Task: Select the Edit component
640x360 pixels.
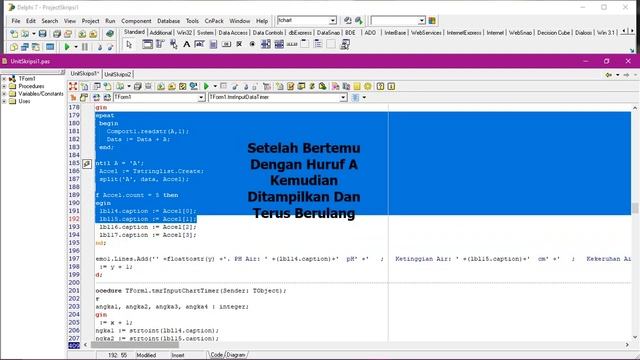Action: pyautogui.click(x=200, y=44)
